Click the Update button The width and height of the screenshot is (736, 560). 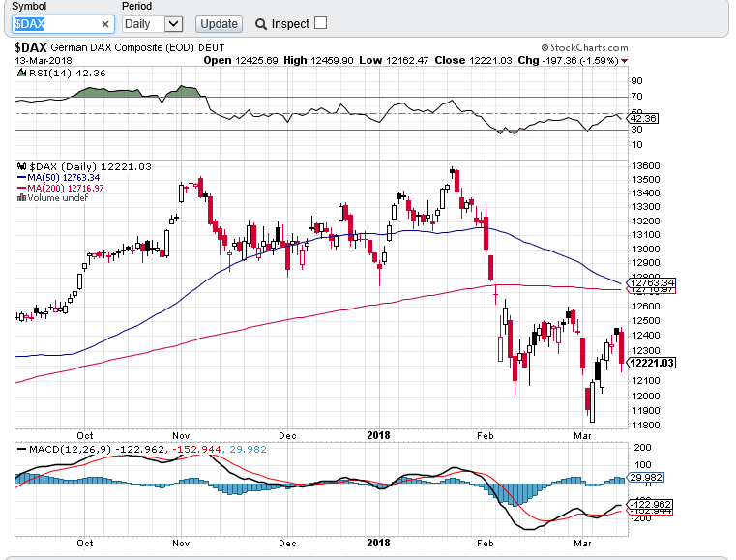[x=219, y=24]
